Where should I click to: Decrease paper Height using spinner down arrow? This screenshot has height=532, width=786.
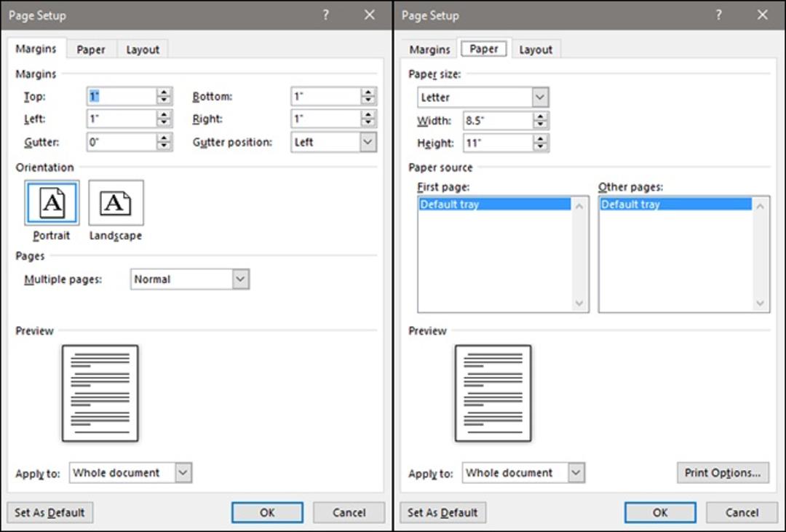pos(540,147)
